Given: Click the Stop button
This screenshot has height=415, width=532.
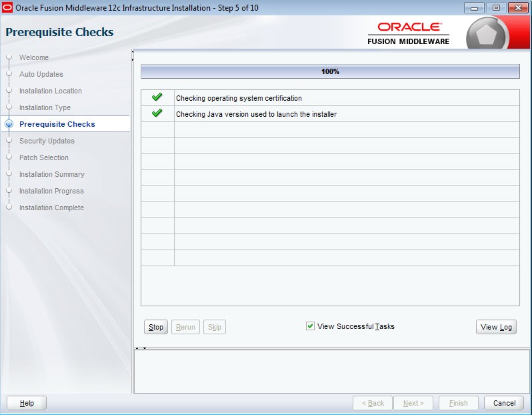Looking at the screenshot, I should (156, 327).
